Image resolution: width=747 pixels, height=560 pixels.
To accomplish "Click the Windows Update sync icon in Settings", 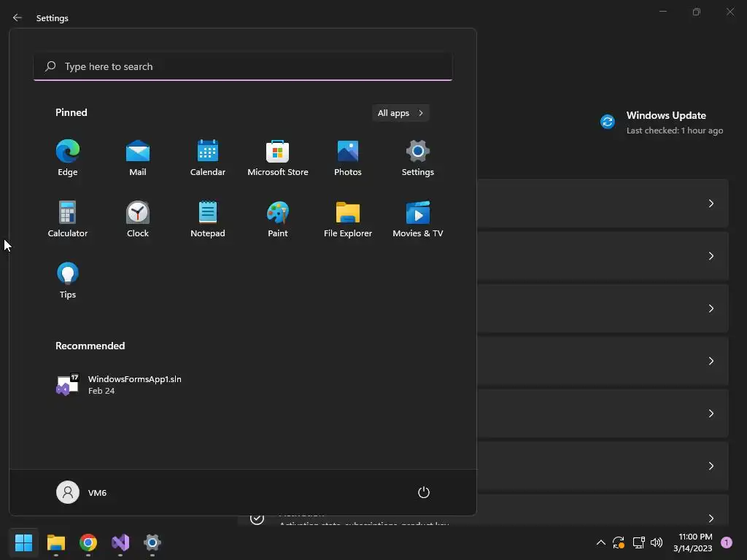I will [608, 122].
